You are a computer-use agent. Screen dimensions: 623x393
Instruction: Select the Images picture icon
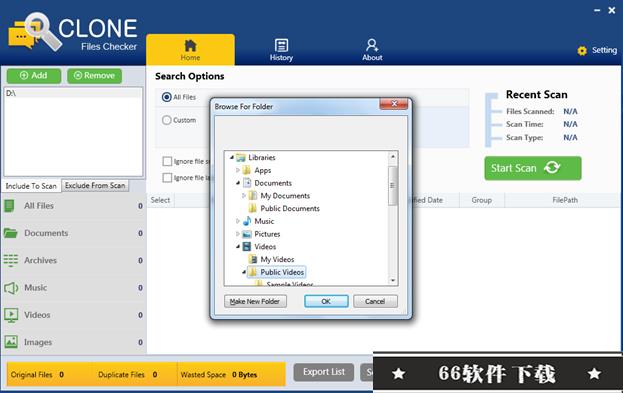[11, 342]
